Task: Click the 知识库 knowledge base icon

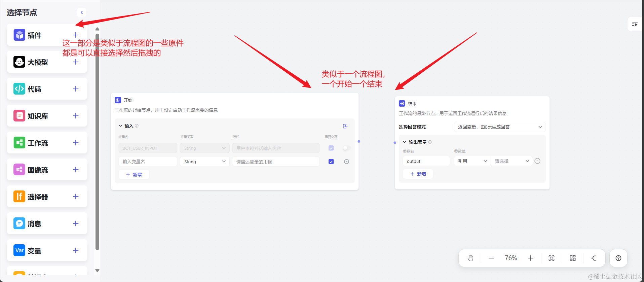Action: tap(20, 116)
